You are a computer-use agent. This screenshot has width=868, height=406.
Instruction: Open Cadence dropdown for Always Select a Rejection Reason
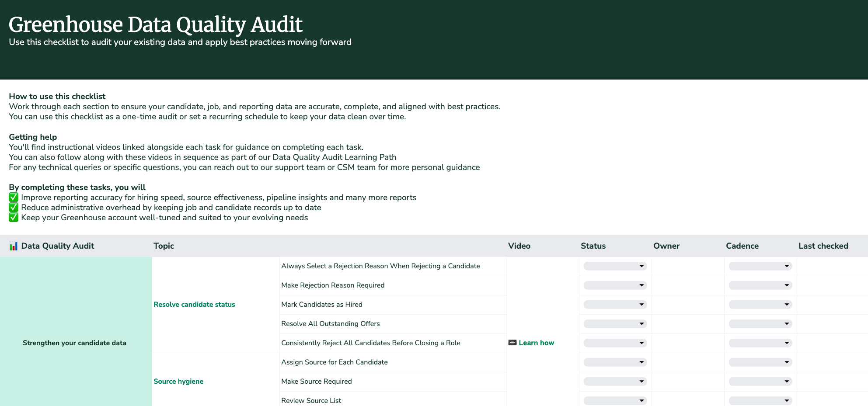coord(760,266)
